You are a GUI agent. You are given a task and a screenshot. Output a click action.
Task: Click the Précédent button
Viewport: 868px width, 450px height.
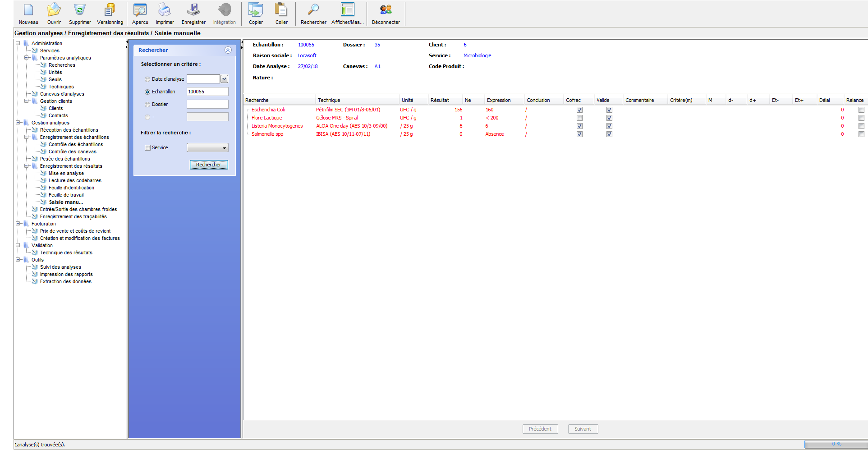[540, 429]
